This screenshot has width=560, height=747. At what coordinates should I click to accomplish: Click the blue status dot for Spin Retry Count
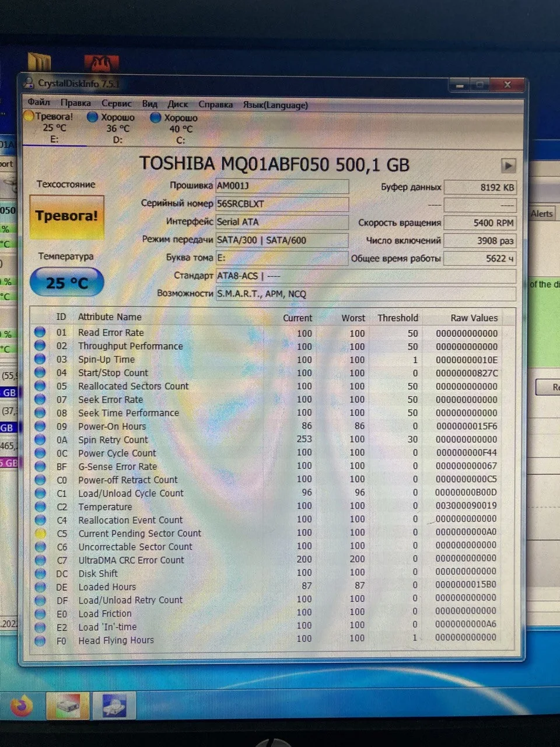40,439
